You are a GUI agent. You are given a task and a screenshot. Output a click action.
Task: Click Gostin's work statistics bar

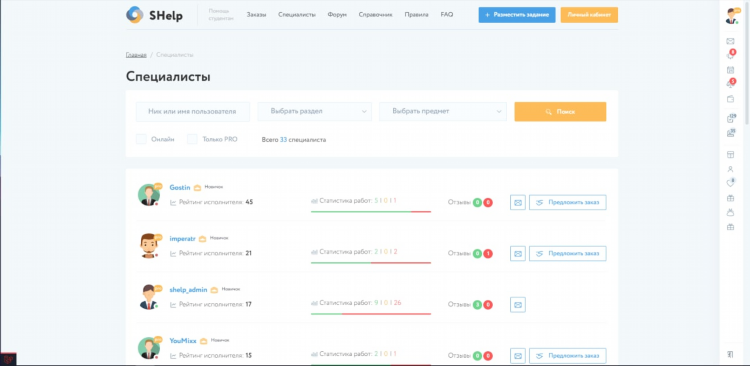click(371, 211)
